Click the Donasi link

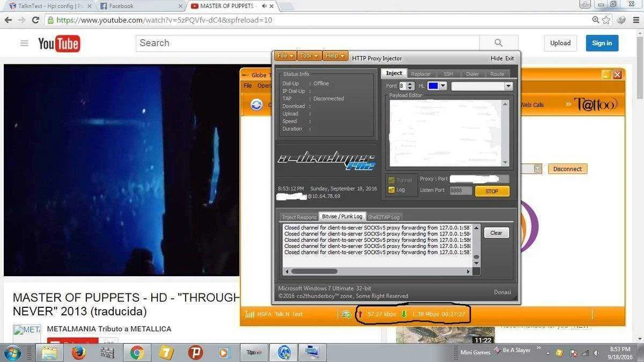pos(502,292)
